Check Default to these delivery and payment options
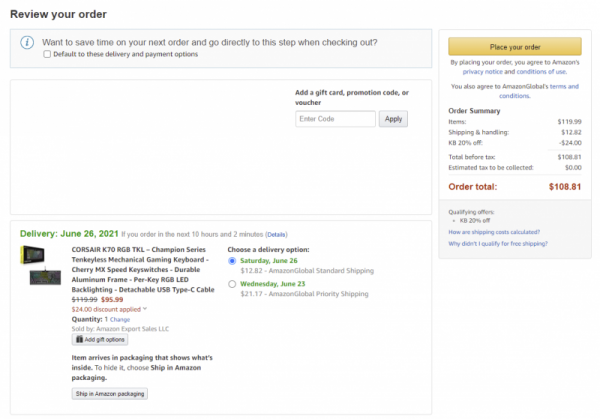This screenshot has width=600, height=419. 47,54
